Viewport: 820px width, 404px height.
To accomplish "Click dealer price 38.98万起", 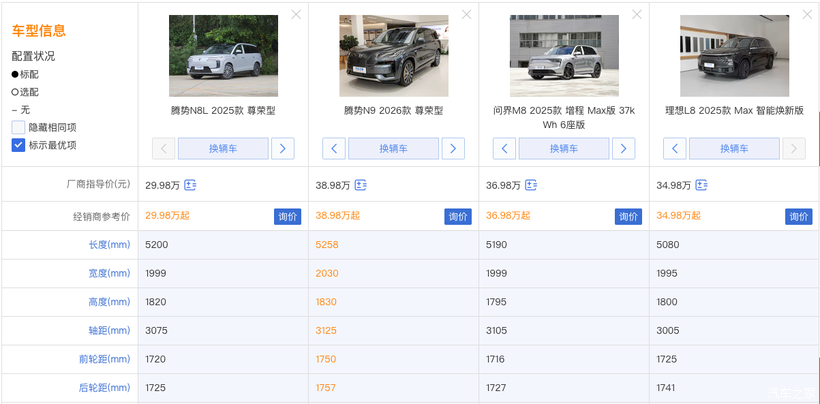I will pyautogui.click(x=338, y=216).
